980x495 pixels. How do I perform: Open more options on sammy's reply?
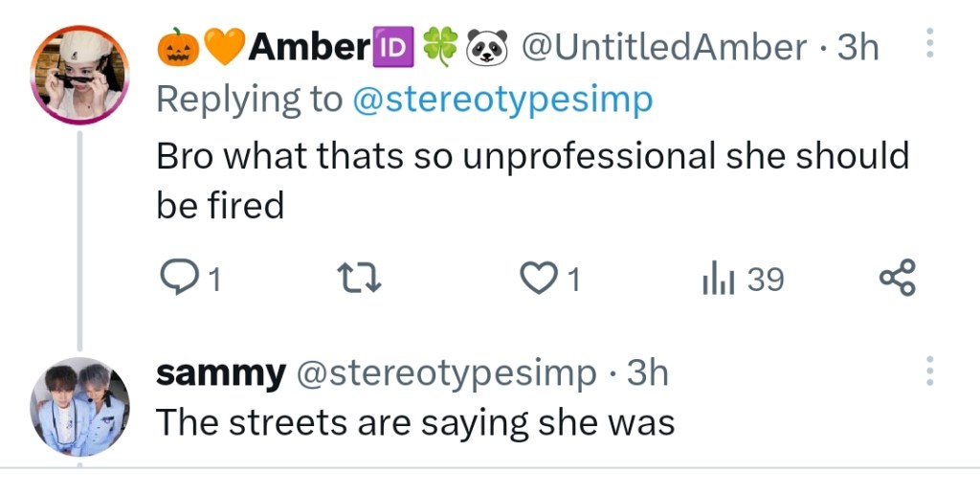(x=927, y=371)
